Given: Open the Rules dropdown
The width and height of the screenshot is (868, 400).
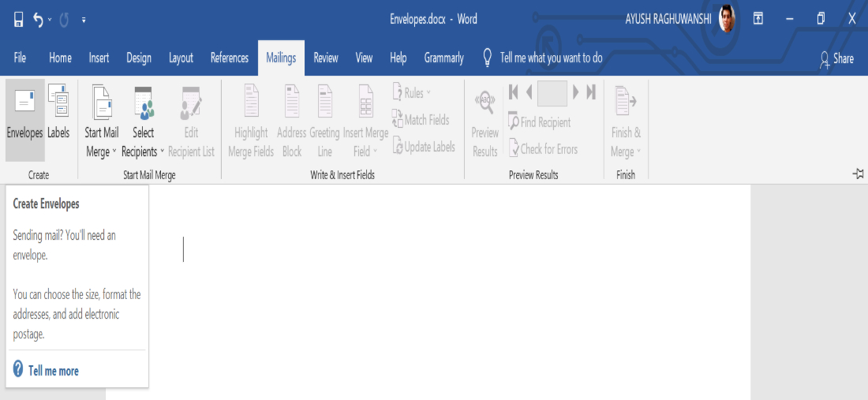Looking at the screenshot, I should pos(411,93).
